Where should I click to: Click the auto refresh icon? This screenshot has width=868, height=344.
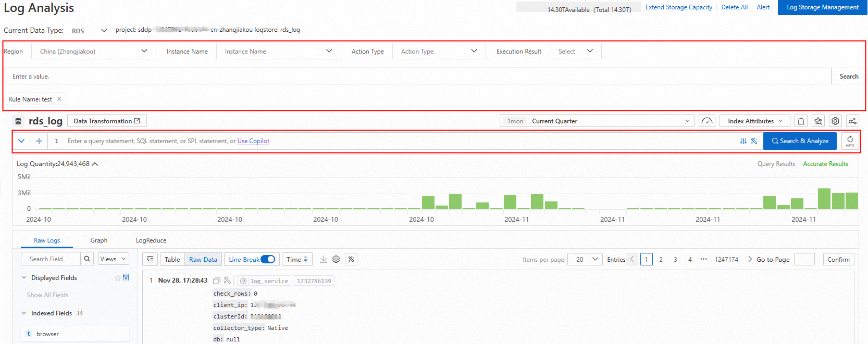click(x=850, y=141)
